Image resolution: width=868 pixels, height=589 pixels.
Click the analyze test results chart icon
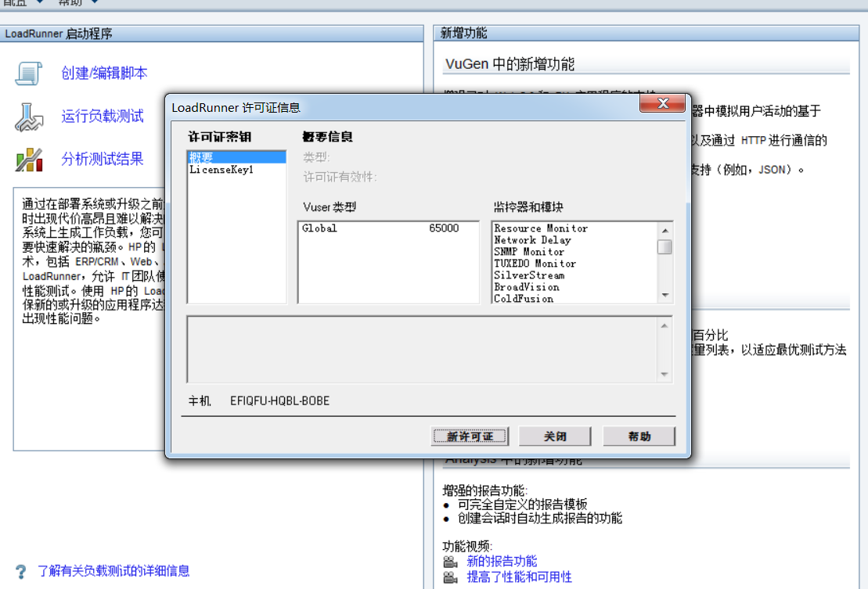tap(29, 159)
